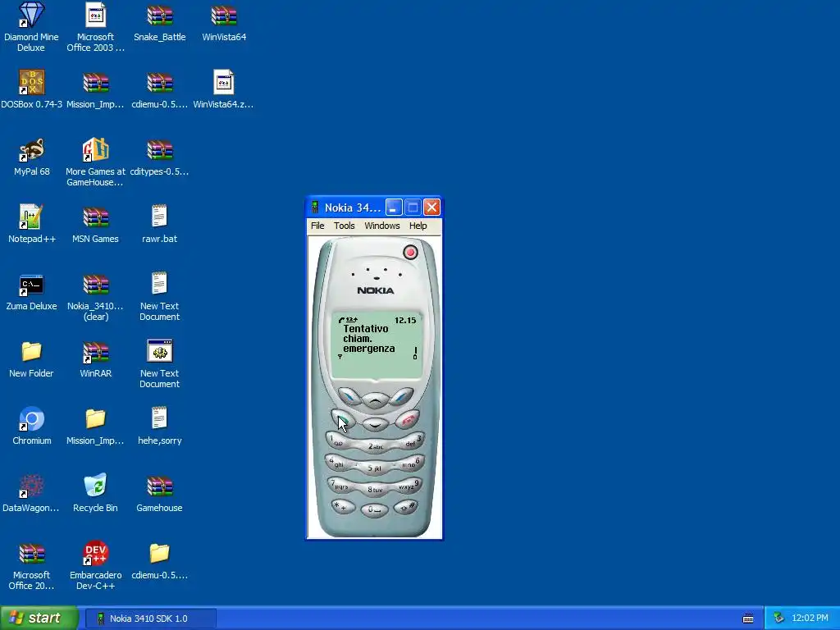Image resolution: width=840 pixels, height=630 pixels.
Task: Tap keypad key 5 jkl
Action: 374,468
